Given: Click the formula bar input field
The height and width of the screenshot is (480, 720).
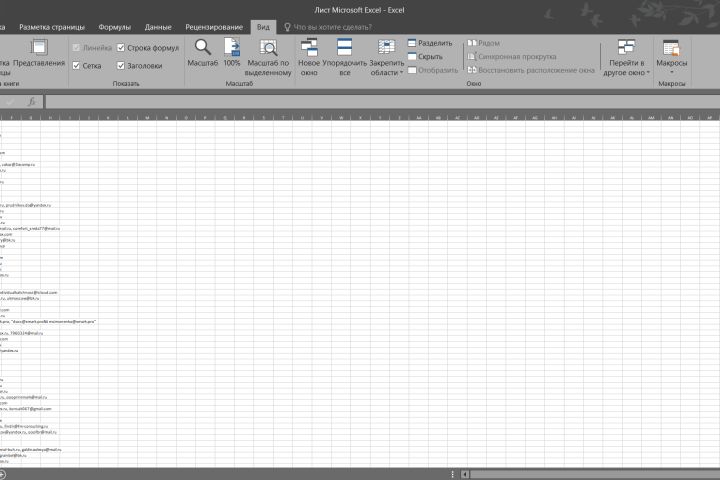Looking at the screenshot, I should tap(382, 102).
